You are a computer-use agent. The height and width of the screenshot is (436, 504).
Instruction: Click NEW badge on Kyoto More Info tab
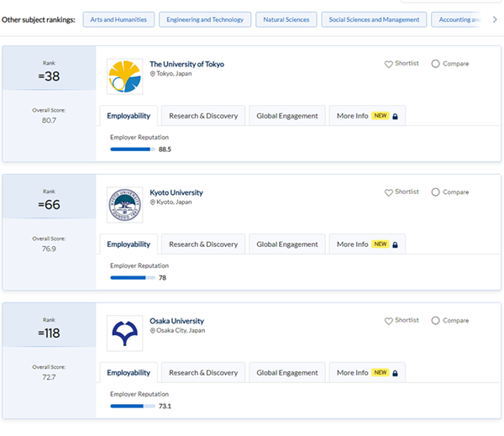click(381, 244)
